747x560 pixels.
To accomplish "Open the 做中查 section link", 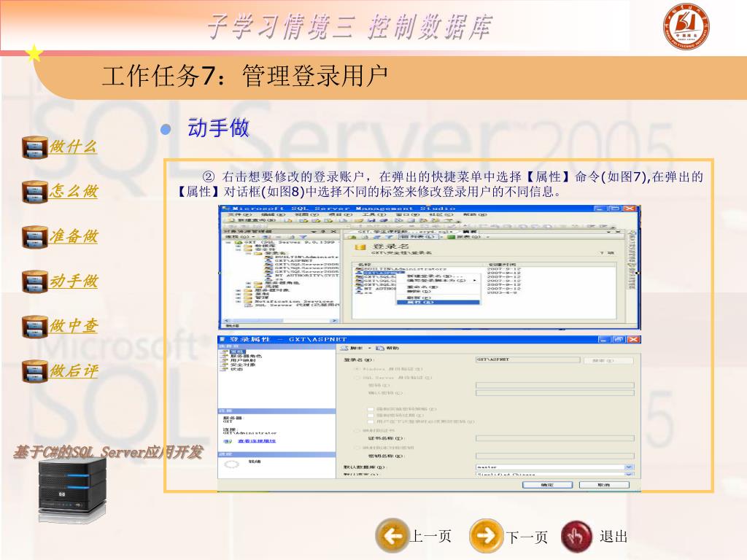I will (x=74, y=326).
